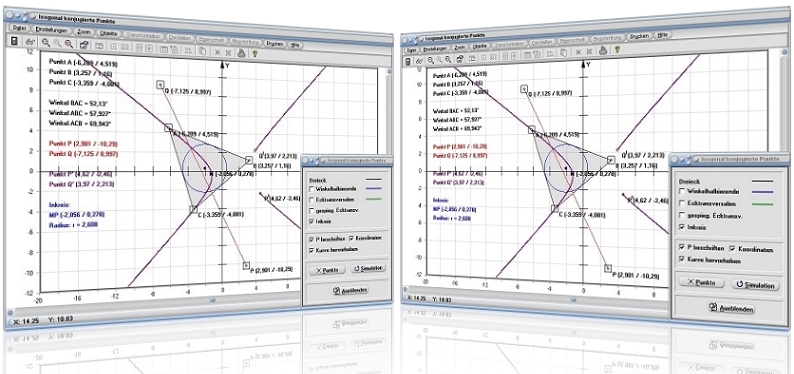Click the zoom-in magnifier in right window toolbar
Image resolution: width=794 pixels, height=374 pixels.
click(x=430, y=60)
